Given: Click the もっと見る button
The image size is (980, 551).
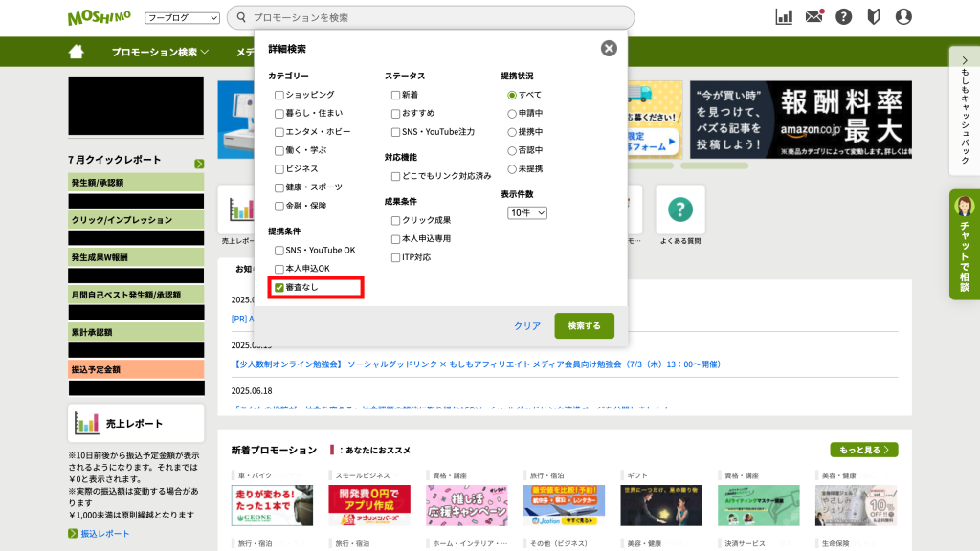Looking at the screenshot, I should 864,450.
